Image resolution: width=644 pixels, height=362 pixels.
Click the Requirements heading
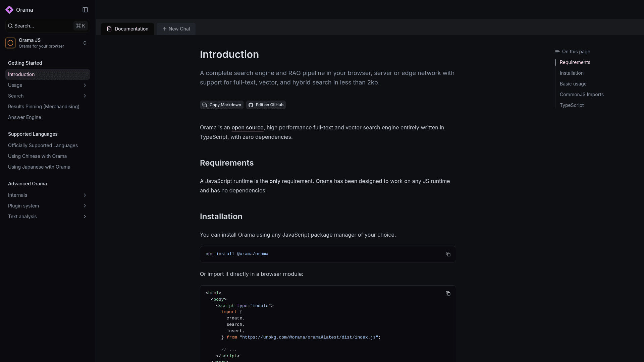click(x=227, y=163)
